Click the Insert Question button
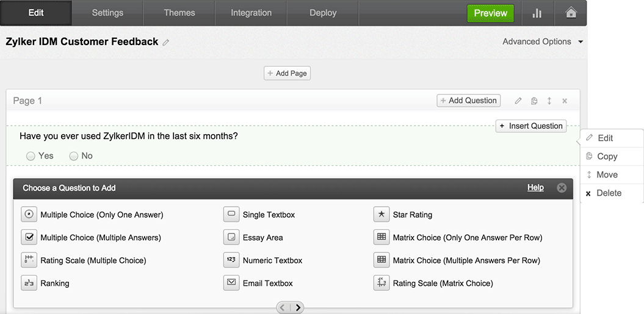This screenshot has width=644, height=314. (x=531, y=126)
